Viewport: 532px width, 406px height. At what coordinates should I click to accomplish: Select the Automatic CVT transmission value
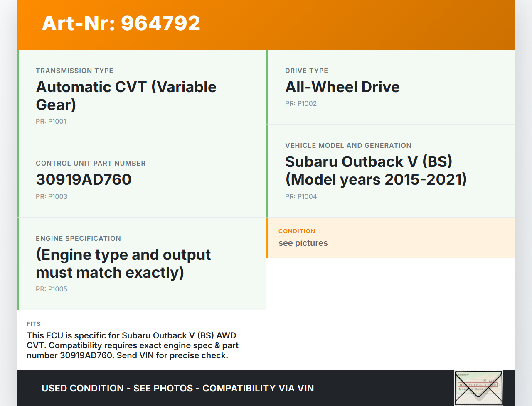[x=126, y=96]
